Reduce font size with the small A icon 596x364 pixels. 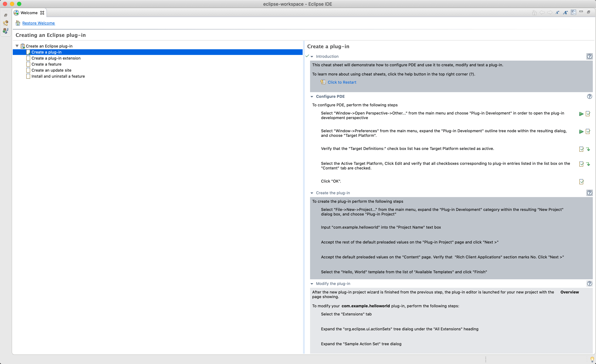click(x=557, y=12)
